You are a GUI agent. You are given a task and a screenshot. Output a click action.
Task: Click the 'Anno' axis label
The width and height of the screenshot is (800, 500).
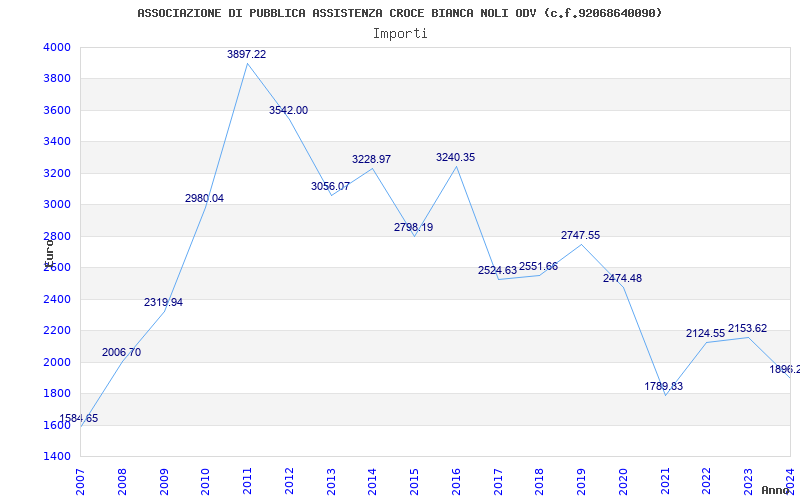tap(775, 490)
